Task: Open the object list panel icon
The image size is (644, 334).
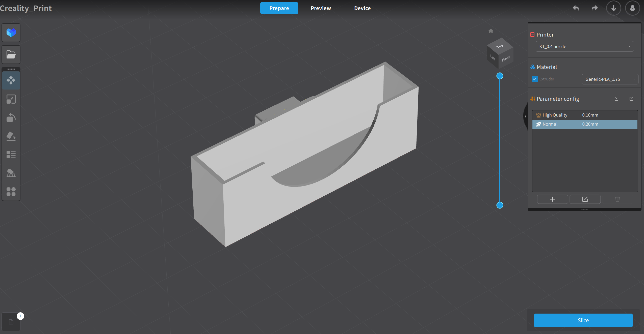Action: (11, 155)
